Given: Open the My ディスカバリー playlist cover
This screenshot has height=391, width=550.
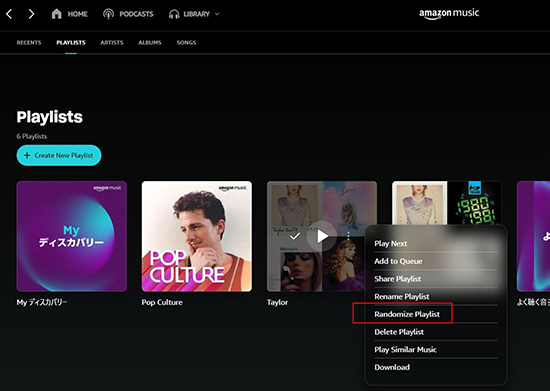Looking at the screenshot, I should click(x=72, y=236).
